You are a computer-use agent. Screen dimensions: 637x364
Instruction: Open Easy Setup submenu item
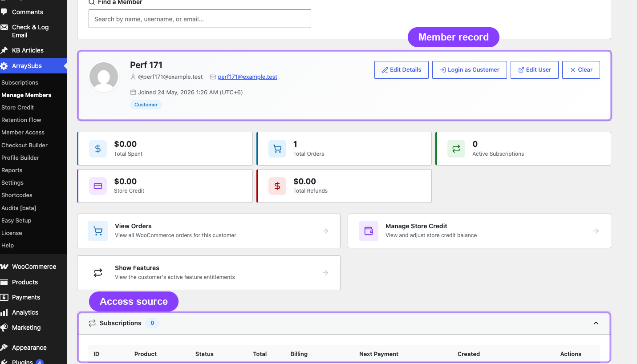(x=16, y=220)
